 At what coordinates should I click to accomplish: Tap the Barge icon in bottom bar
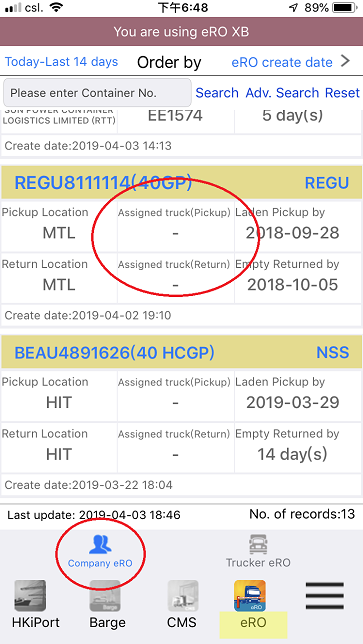[x=105, y=596]
